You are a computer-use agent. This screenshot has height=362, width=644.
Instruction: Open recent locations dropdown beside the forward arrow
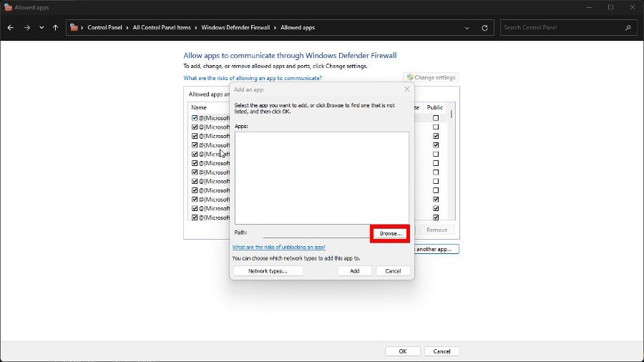[42, 27]
